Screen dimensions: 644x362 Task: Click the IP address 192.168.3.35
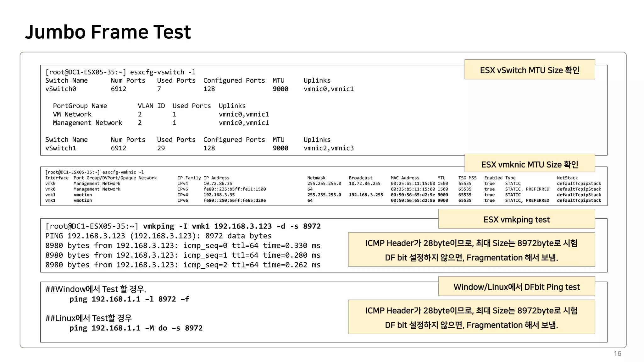[x=219, y=195]
